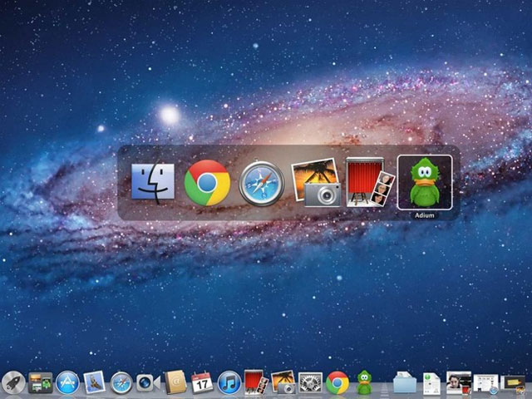Pick Photo Booth in the app switcher
The height and width of the screenshot is (399, 532).
coord(370,182)
